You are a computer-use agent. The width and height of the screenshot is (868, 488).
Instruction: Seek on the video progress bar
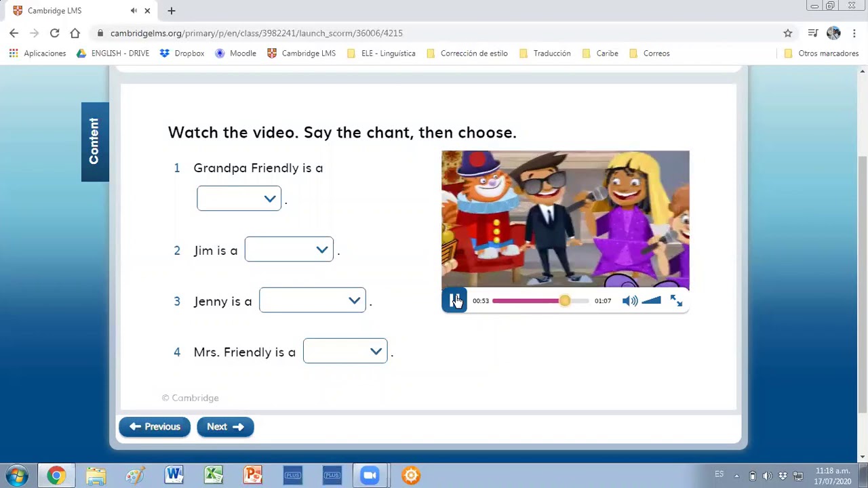click(540, 301)
